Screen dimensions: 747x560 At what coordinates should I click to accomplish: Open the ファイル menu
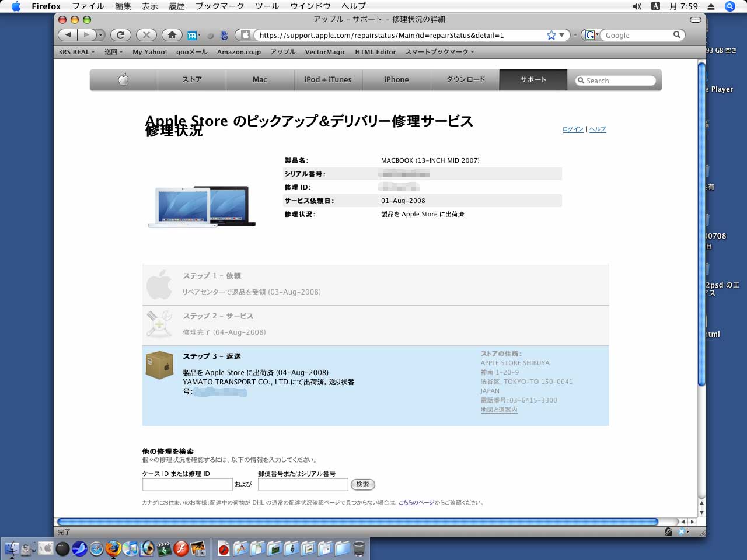click(x=88, y=6)
